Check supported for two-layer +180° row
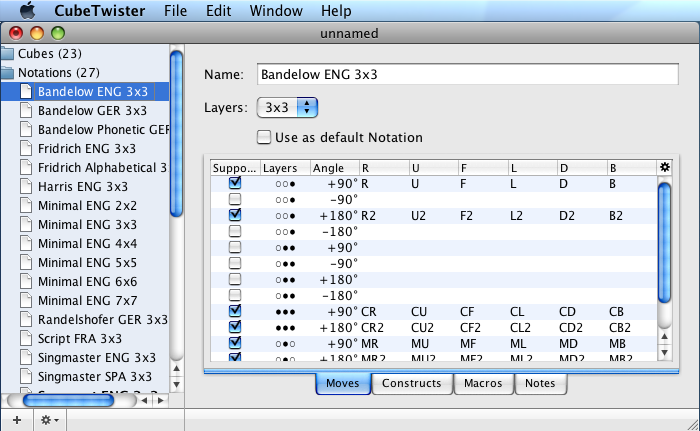700x431 pixels. [235, 280]
